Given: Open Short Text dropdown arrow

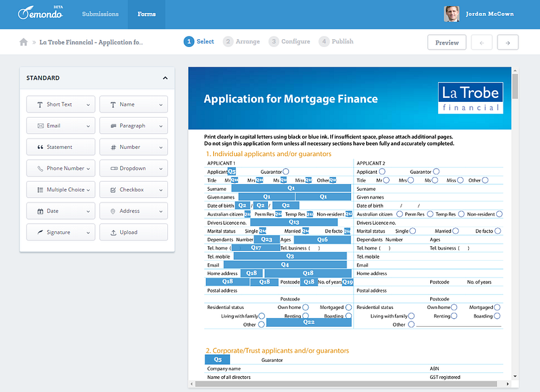Looking at the screenshot, I should coord(88,105).
